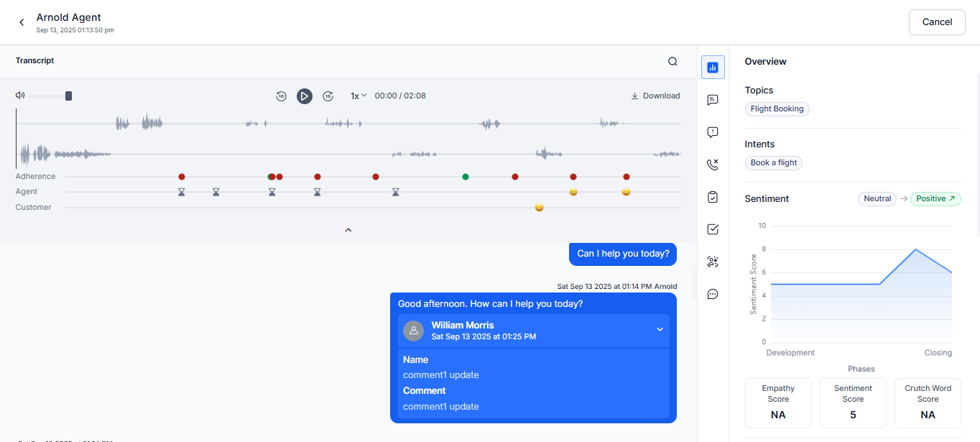Collapse the waveform panel chevron

click(x=348, y=229)
